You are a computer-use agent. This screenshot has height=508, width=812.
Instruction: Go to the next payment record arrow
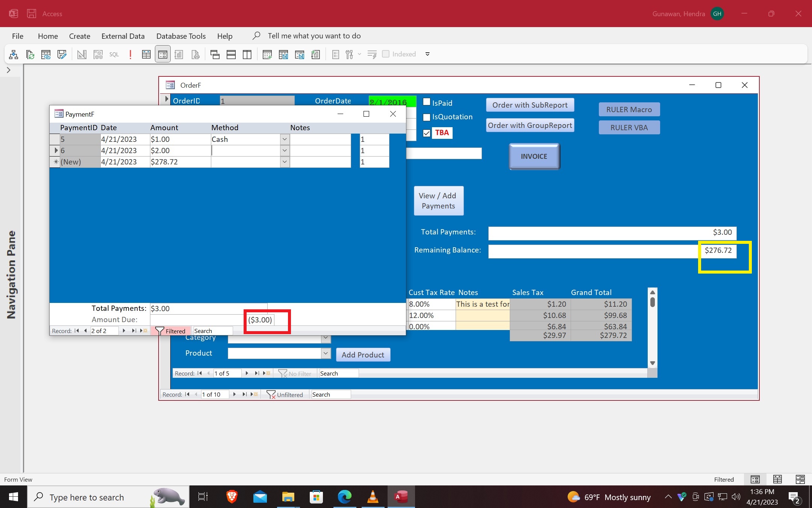124,331
